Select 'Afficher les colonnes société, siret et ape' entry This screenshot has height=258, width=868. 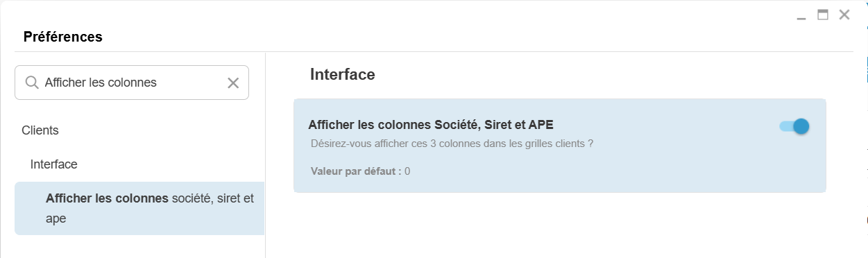click(x=139, y=208)
